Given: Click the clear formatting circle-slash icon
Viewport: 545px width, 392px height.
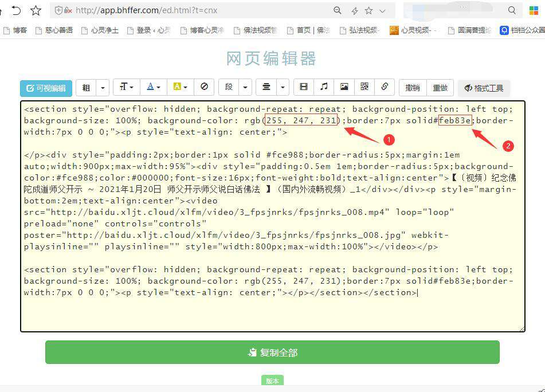Looking at the screenshot, I should pos(204,87).
